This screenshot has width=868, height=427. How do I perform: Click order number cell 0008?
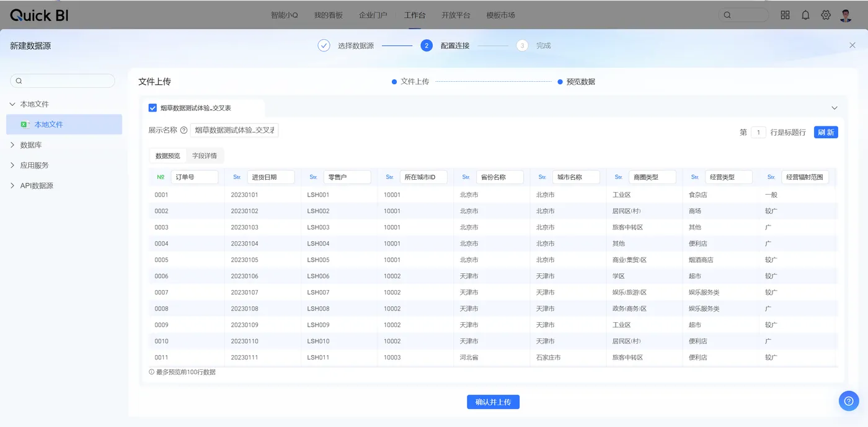click(161, 309)
